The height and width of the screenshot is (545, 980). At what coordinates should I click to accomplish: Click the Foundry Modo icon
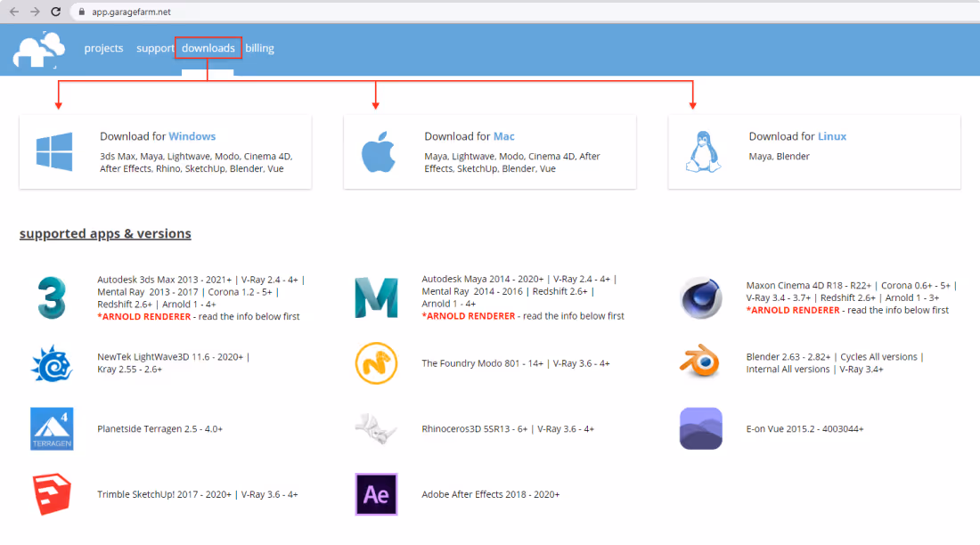[x=376, y=363]
